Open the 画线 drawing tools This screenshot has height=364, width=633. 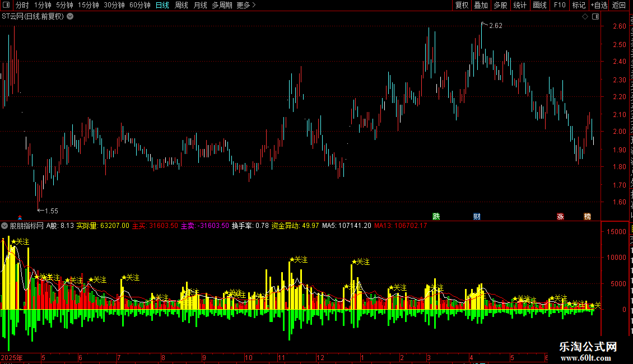point(539,5)
